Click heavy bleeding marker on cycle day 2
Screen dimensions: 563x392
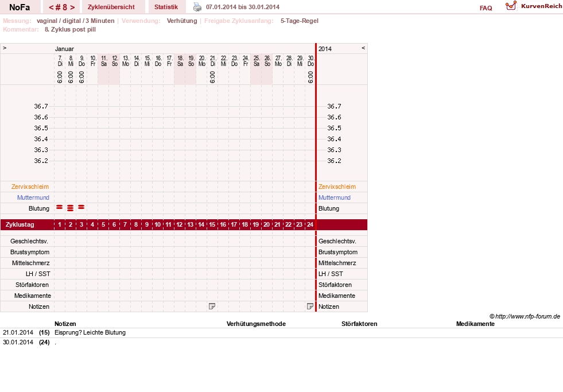click(71, 208)
